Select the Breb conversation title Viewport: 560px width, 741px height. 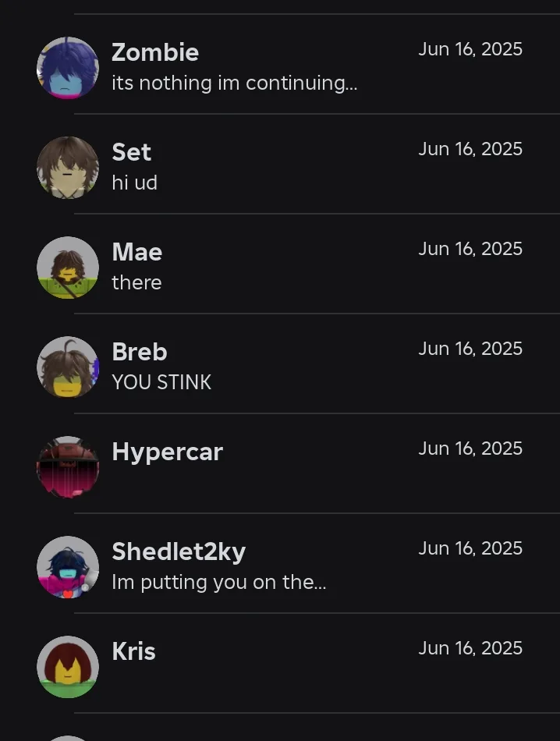[x=140, y=352]
